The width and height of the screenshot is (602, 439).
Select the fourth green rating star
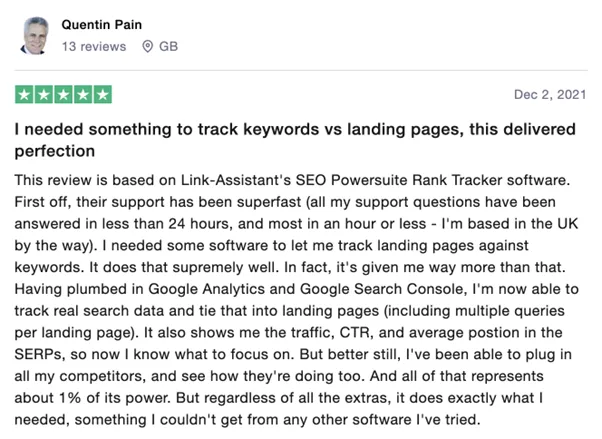coord(83,94)
